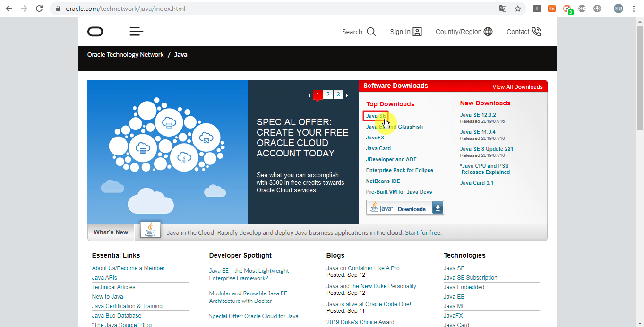Open the JavaFX top download link
The width and height of the screenshot is (644, 327).
pos(375,138)
